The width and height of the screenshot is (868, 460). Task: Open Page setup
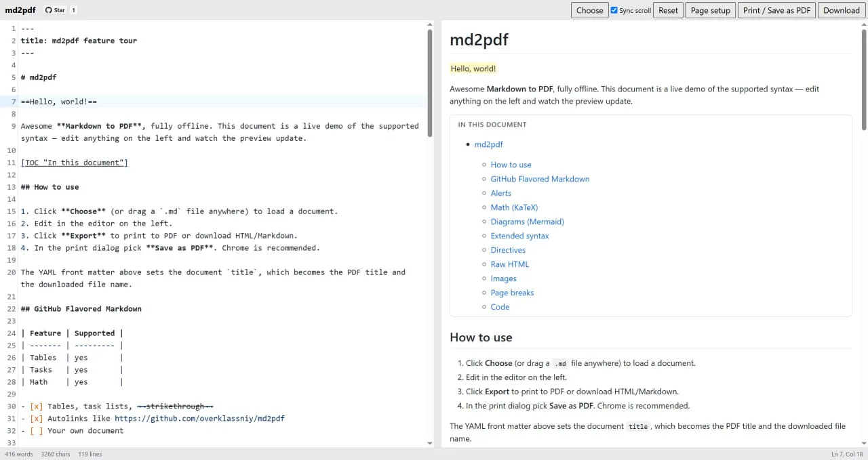click(x=710, y=10)
